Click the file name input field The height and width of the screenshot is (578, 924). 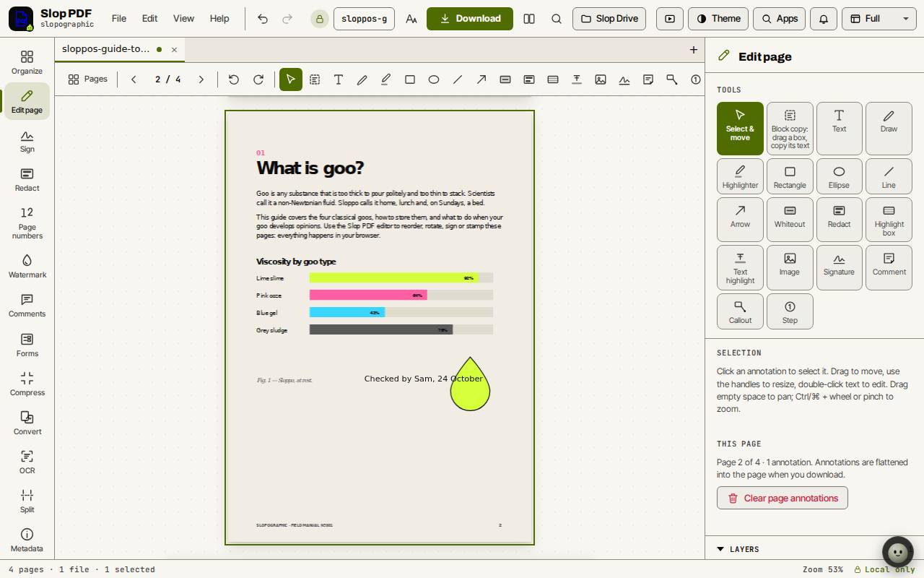tap(364, 19)
